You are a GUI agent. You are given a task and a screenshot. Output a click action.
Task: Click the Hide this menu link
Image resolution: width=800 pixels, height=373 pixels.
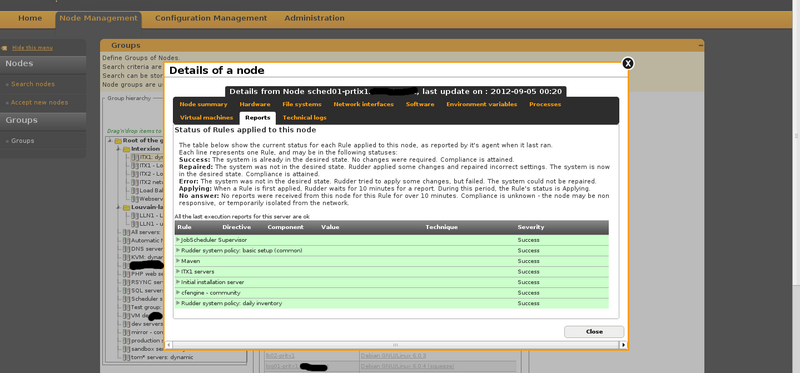coord(32,48)
